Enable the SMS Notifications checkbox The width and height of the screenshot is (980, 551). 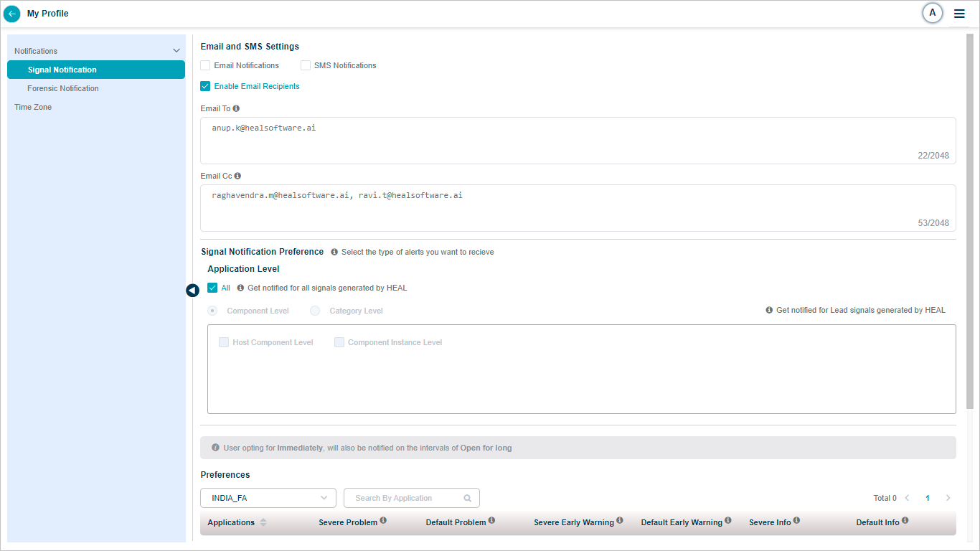coord(306,65)
